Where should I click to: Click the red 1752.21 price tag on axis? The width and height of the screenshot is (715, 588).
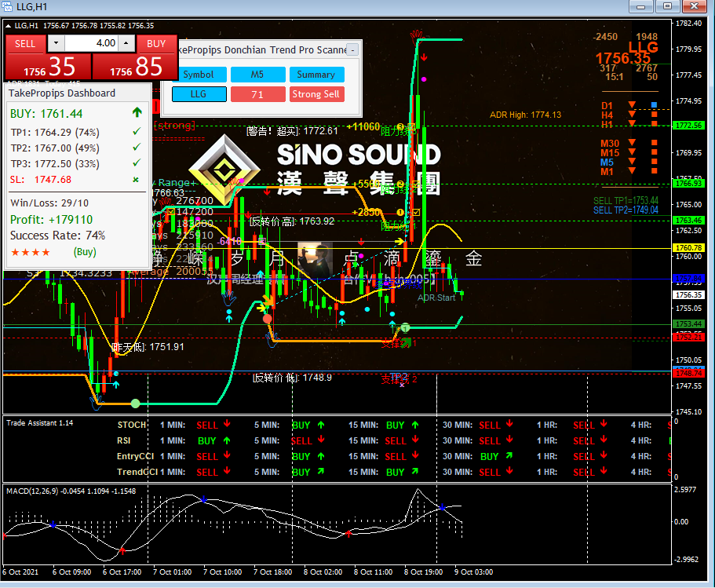click(x=689, y=337)
